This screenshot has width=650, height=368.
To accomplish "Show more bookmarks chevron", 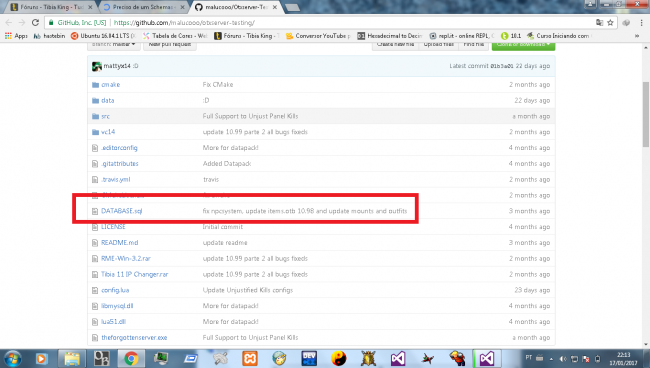I will [x=637, y=36].
